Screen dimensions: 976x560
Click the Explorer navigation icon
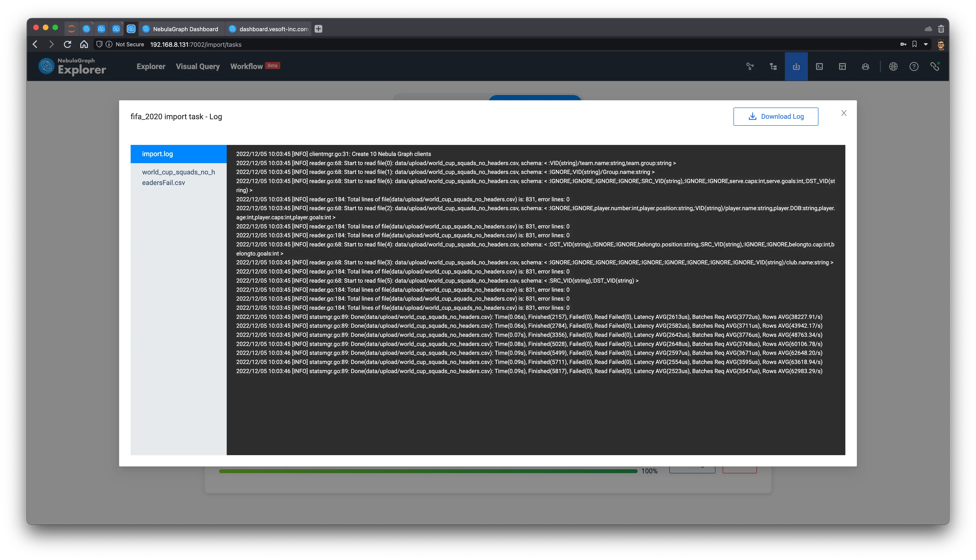tap(150, 66)
